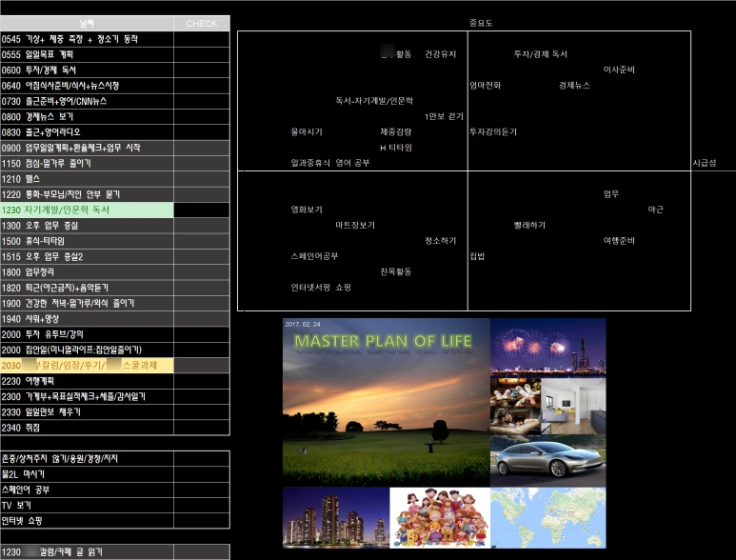This screenshot has width=736, height=560.
Task: Click the fireworks city photo
Action: (548, 348)
